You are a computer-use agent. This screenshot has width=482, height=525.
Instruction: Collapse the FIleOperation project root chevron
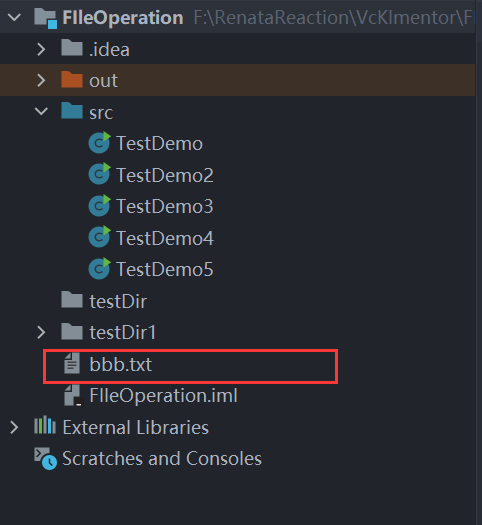coord(14,17)
